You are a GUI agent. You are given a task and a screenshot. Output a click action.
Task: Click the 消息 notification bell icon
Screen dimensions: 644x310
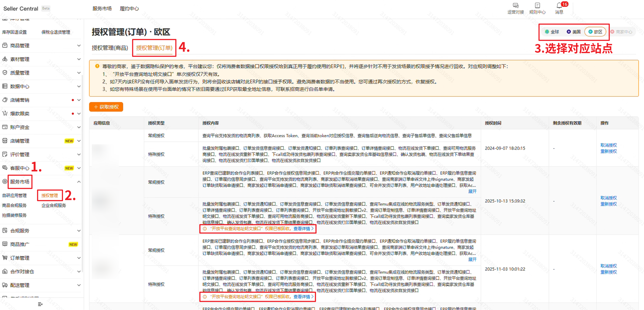tap(559, 6)
